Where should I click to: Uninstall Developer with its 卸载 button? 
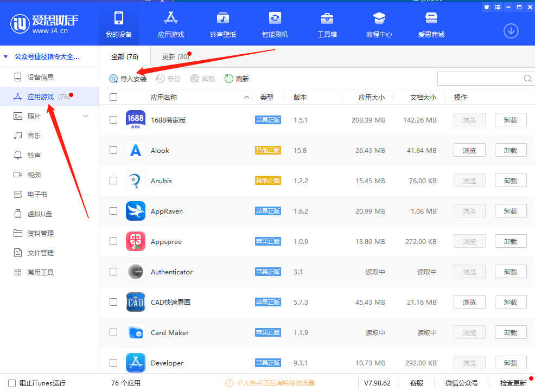(x=511, y=363)
